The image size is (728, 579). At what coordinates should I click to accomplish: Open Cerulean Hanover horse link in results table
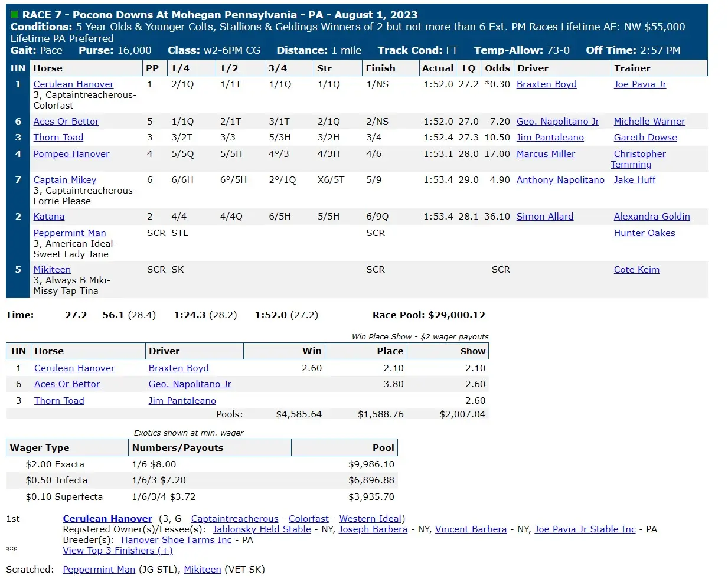74,84
